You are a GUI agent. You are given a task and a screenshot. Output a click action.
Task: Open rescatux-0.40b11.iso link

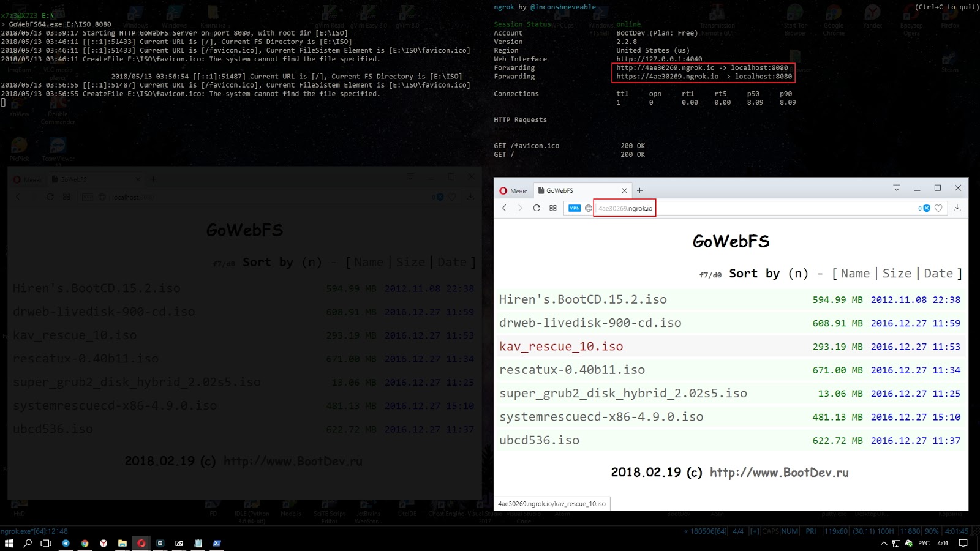click(572, 370)
